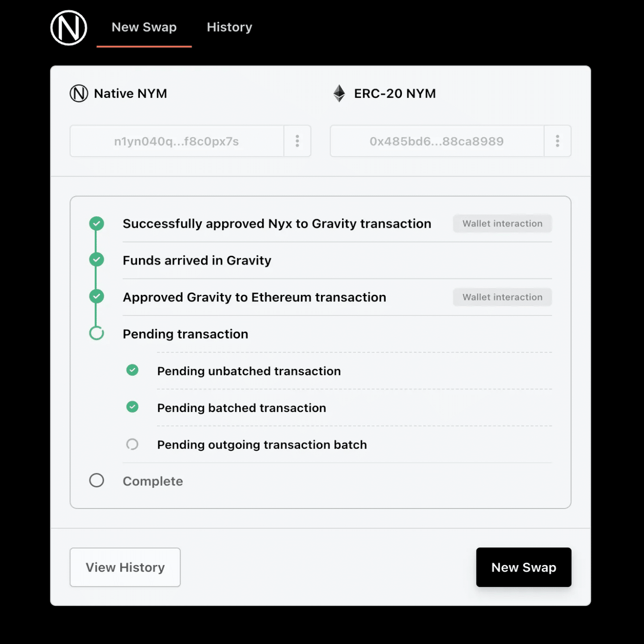Switch to the History tab
Screen dimensions: 644x644
point(229,27)
